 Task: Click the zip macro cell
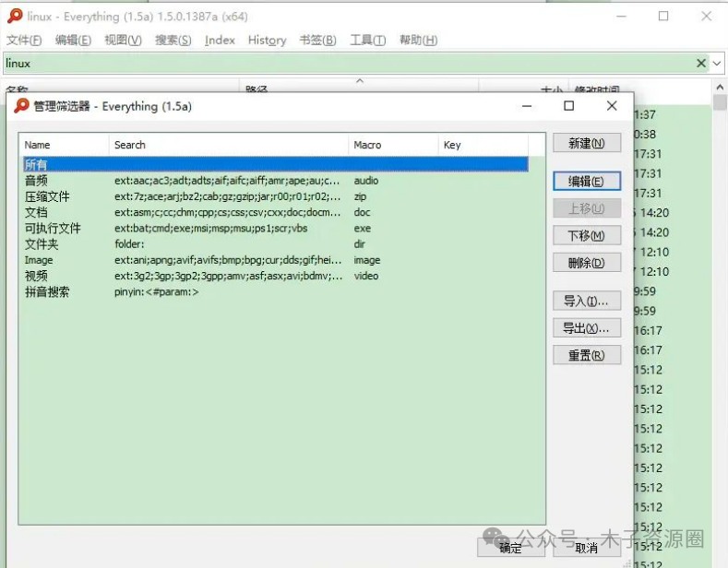[360, 196]
